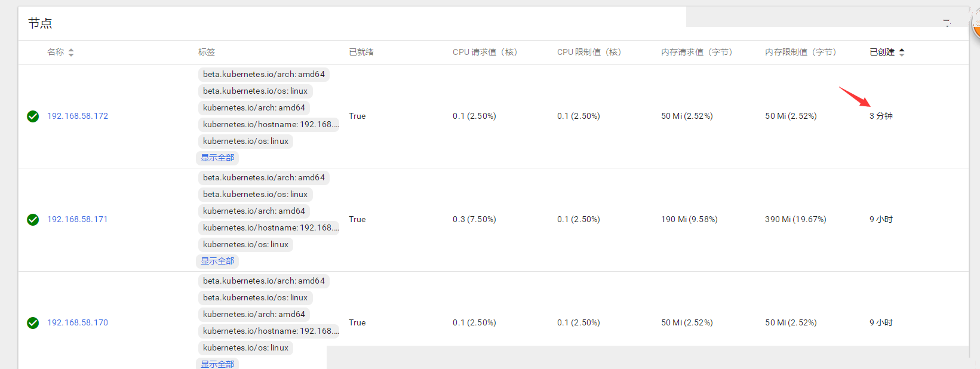Show all labels for node 192.168.58.170
The width and height of the screenshot is (980, 369).
[217, 364]
